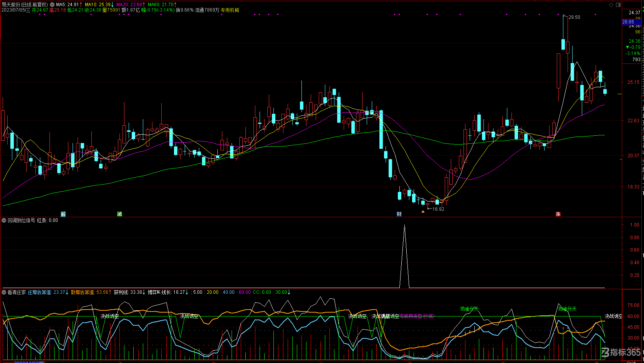Screen dimensions: 644x363
Task: Click the 1.00 axis label in signal panel
Action: pos(635,225)
